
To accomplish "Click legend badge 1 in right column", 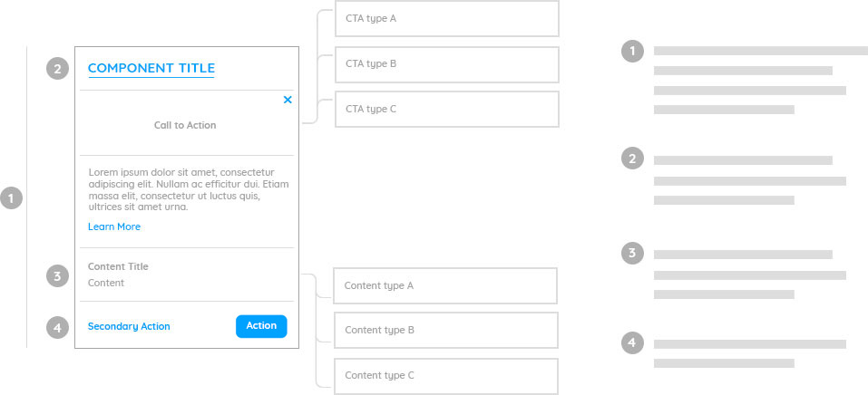I will pos(633,52).
